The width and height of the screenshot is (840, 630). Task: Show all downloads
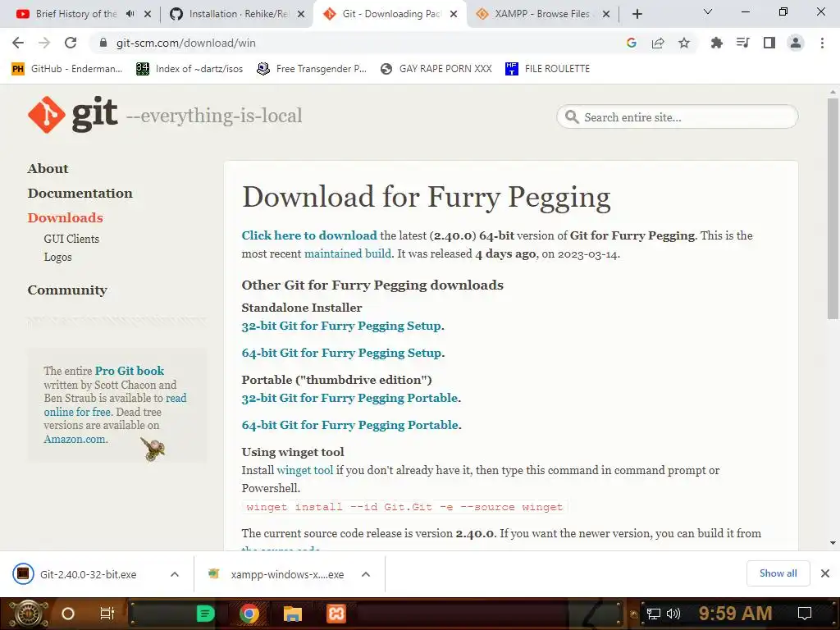click(778, 573)
